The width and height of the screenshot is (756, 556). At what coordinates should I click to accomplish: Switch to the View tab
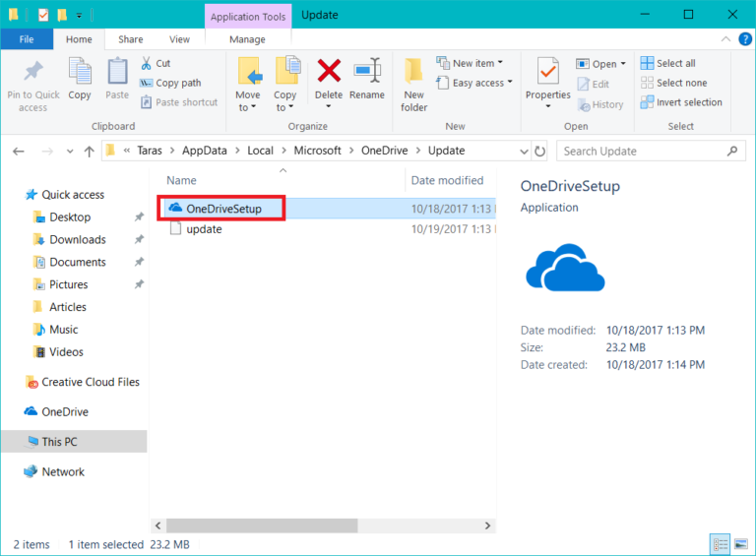click(x=179, y=39)
